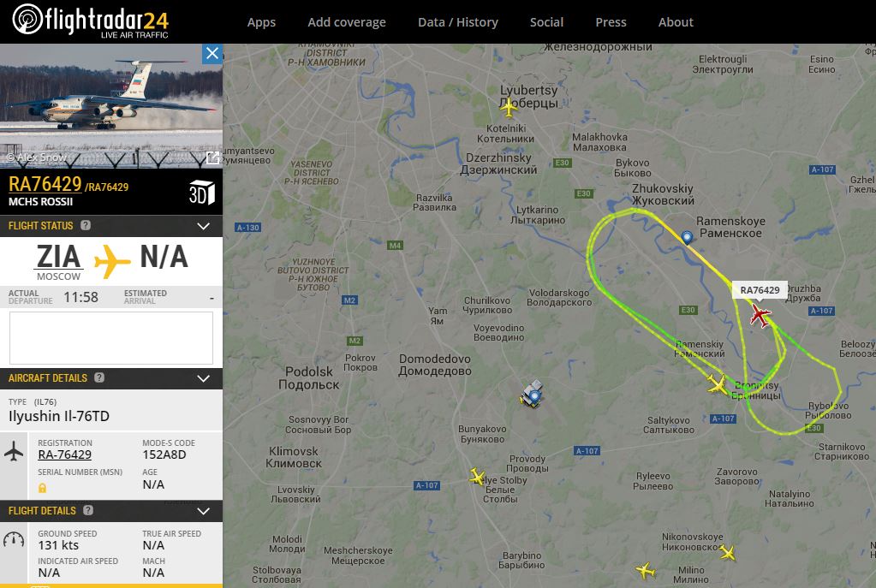The image size is (876, 588).
Task: Open the Apps menu
Action: tap(261, 22)
